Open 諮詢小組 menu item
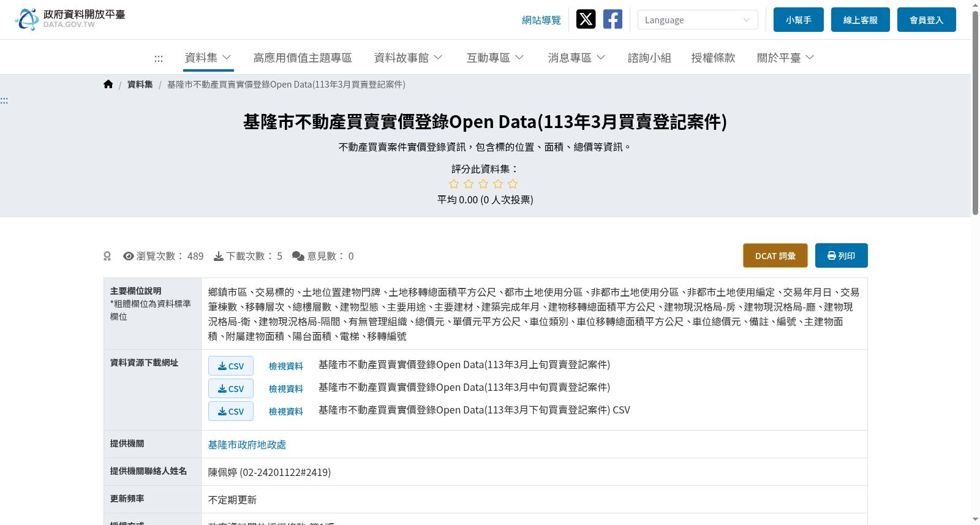Screen dimensions: 980x525 [650, 58]
